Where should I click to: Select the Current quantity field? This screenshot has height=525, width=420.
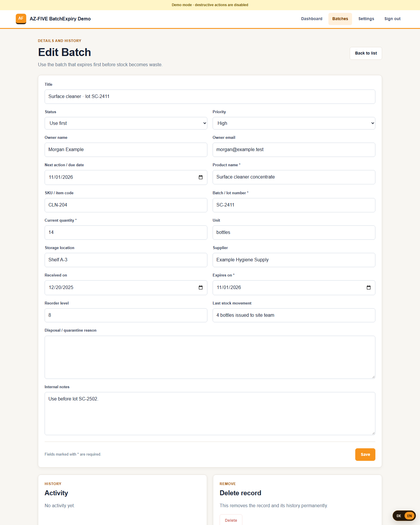[x=126, y=232]
